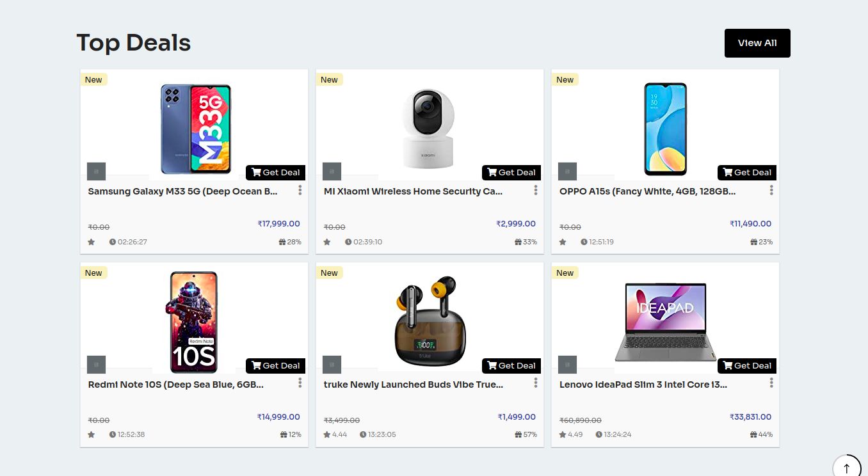Click gift discount icon on Lenovo IdeaPad card
Viewport: 868px width, 476px height.
click(x=753, y=434)
